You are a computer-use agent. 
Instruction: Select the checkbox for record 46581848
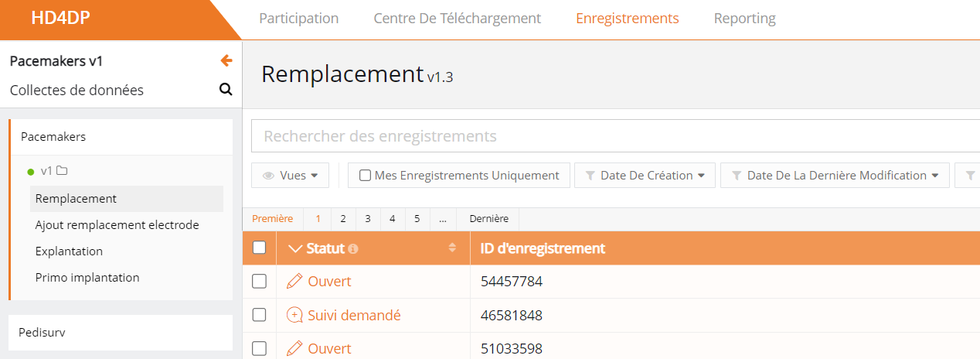[x=260, y=315]
